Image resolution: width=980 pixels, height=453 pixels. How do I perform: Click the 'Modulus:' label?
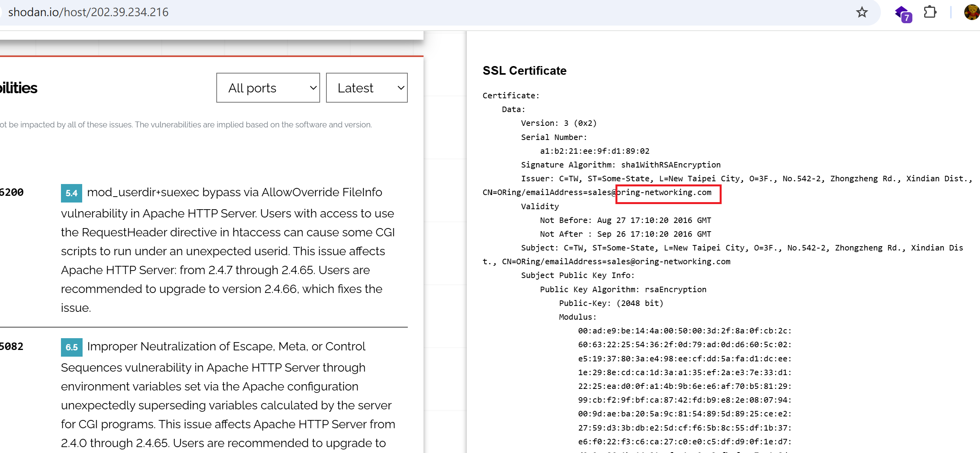click(x=578, y=317)
